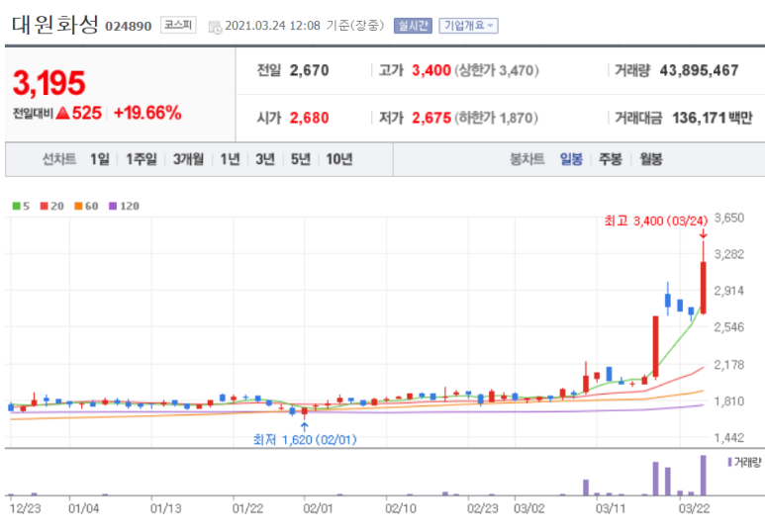The width and height of the screenshot is (765, 532).
Task: Switch to the 일봉 daily candle chart
Action: pyautogui.click(x=571, y=159)
